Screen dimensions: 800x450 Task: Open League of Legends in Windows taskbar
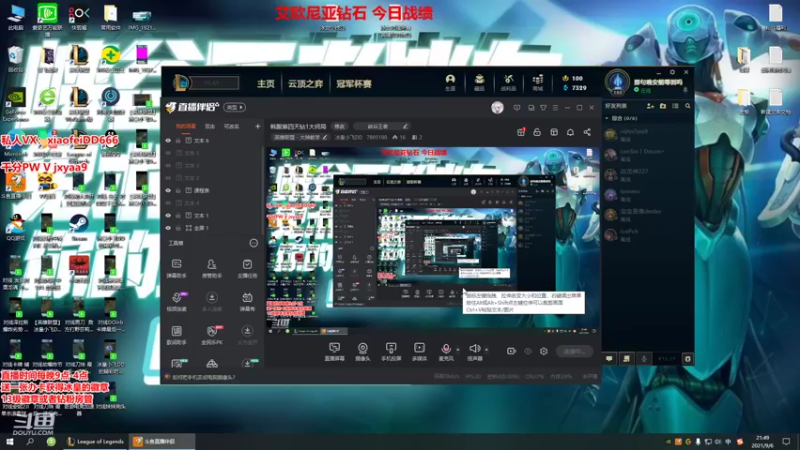[x=95, y=441]
